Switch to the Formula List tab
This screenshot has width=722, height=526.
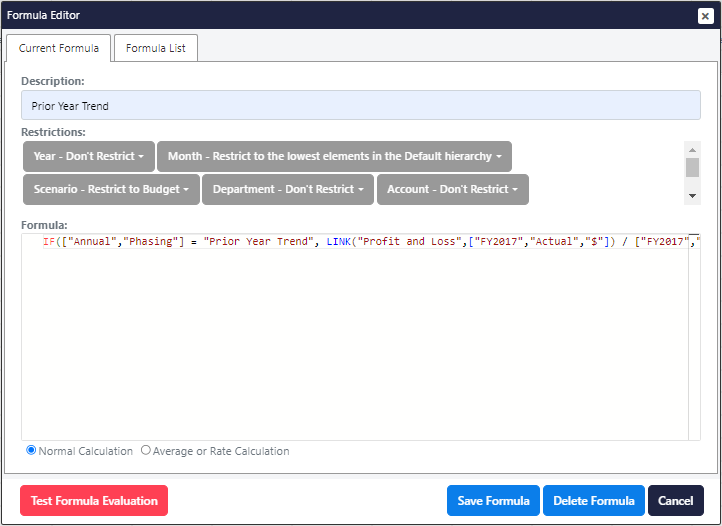coord(156,48)
